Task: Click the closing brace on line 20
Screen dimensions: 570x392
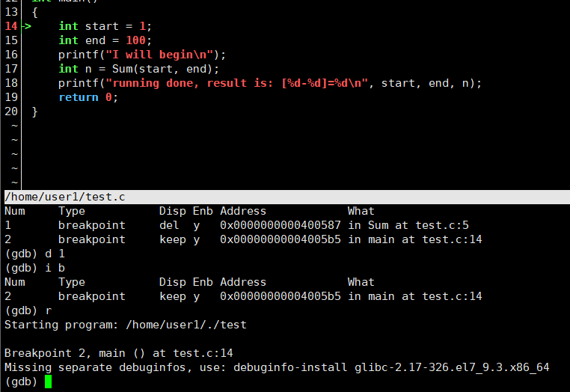Action: 34,111
